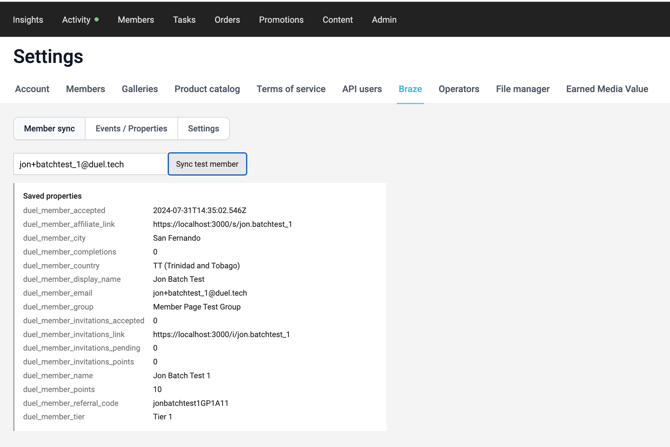
Task: Switch to the Account settings tab
Action: pyautogui.click(x=32, y=89)
